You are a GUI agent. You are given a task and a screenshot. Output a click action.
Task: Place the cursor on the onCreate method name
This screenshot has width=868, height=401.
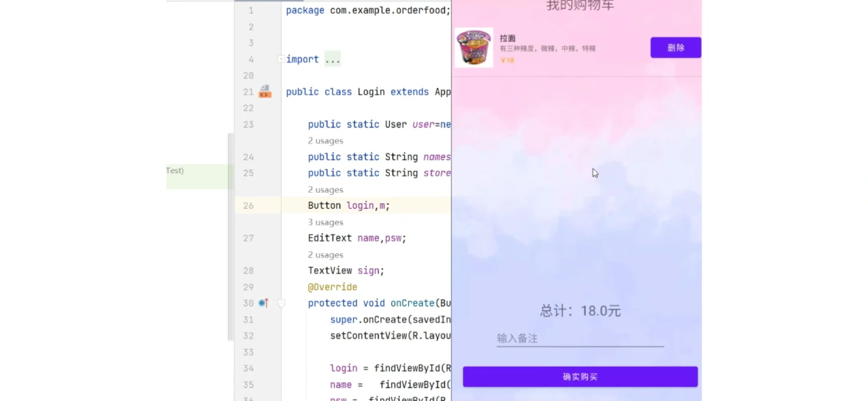412,303
